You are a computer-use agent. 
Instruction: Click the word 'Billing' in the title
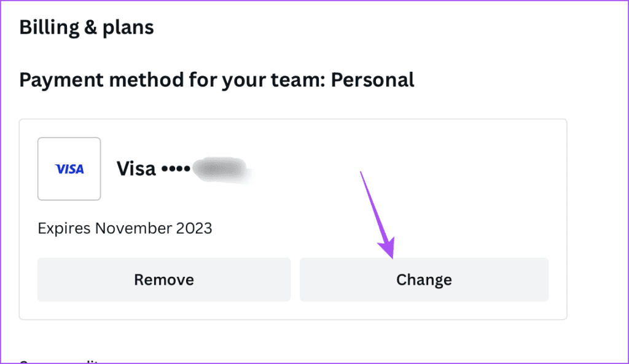click(49, 27)
